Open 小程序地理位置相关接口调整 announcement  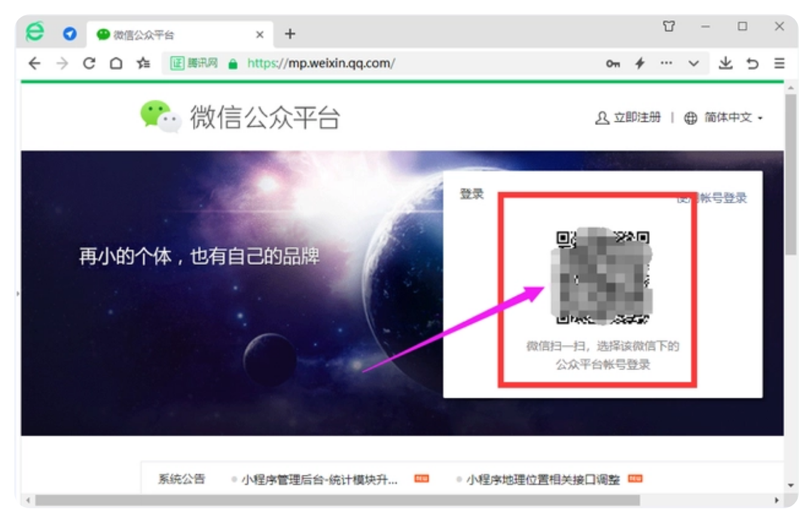coord(543,480)
